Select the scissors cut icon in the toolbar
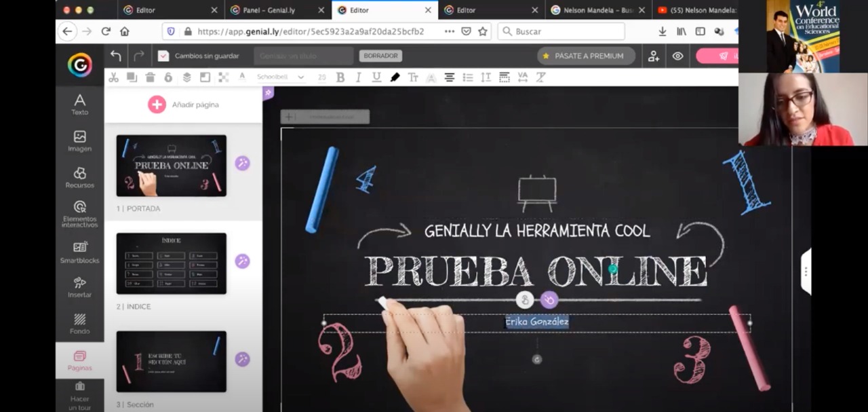Image resolution: width=868 pixels, height=412 pixels. click(x=113, y=77)
